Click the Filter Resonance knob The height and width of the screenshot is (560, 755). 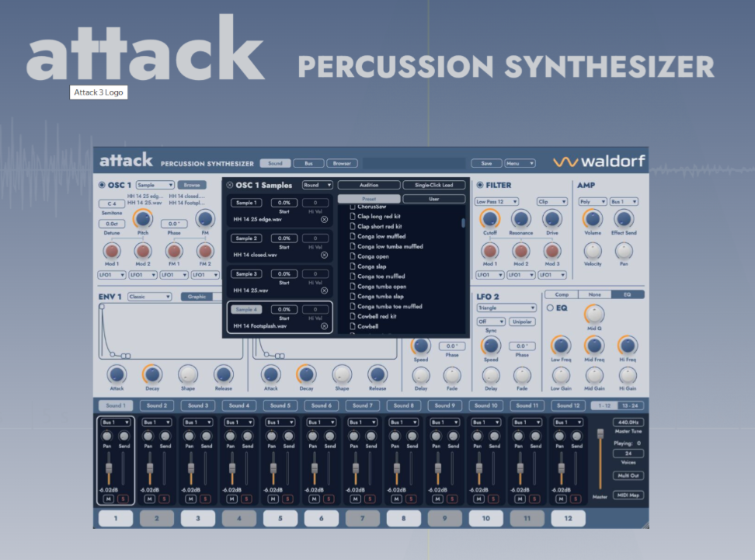[520, 219]
